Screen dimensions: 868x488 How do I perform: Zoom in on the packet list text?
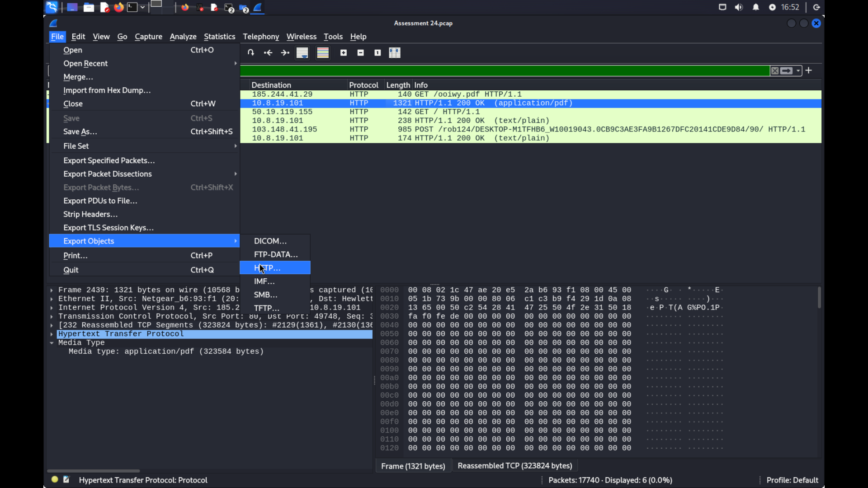click(x=344, y=52)
